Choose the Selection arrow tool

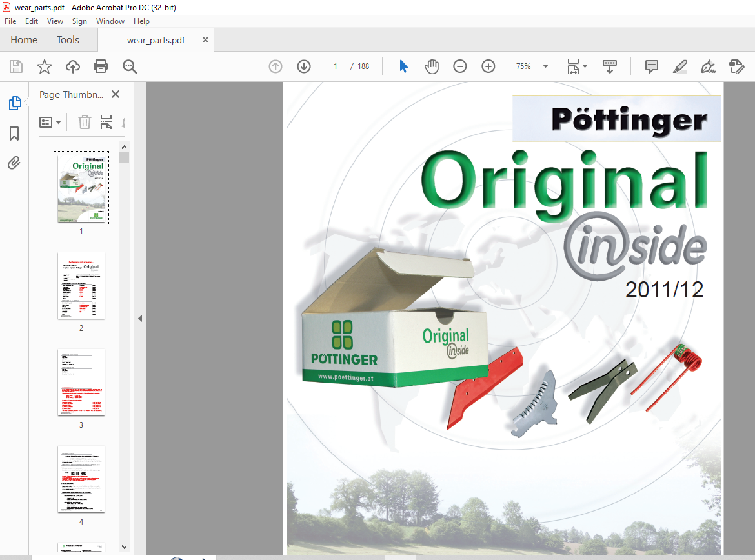tap(403, 66)
